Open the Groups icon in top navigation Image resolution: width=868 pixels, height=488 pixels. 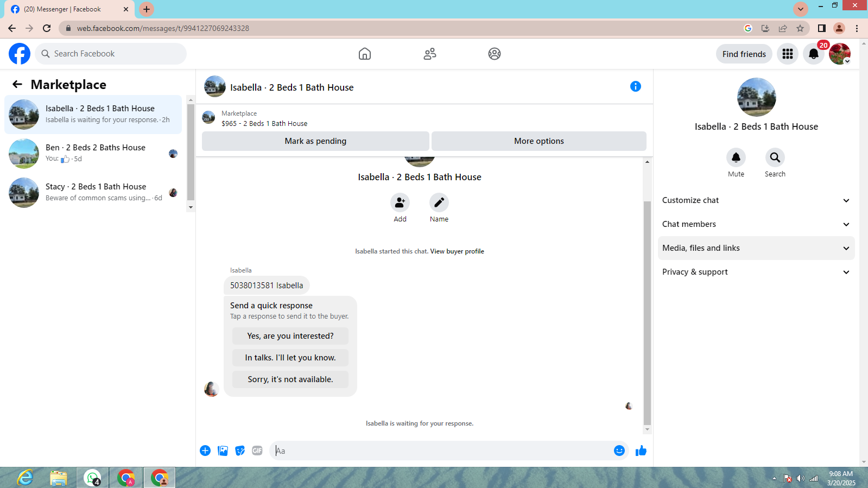point(495,54)
